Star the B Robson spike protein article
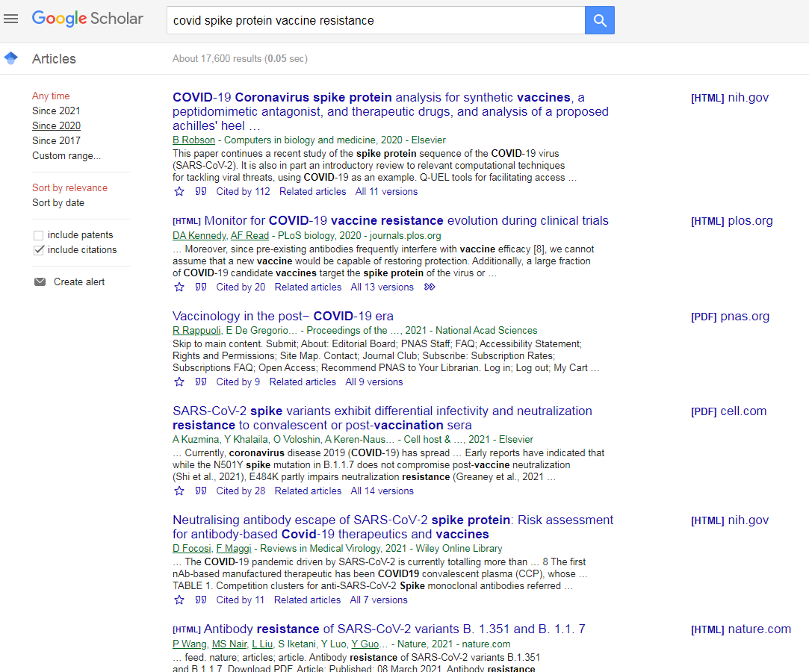 coord(179,192)
